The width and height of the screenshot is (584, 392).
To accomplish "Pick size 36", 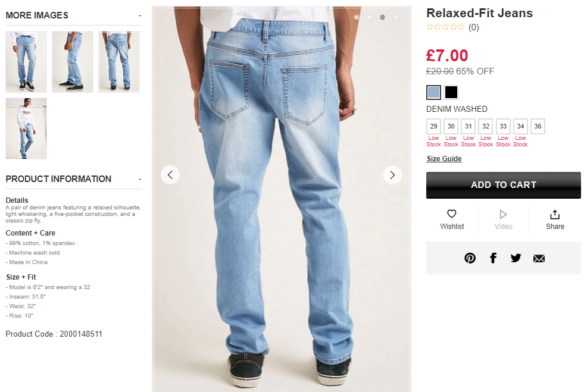I will tap(538, 126).
